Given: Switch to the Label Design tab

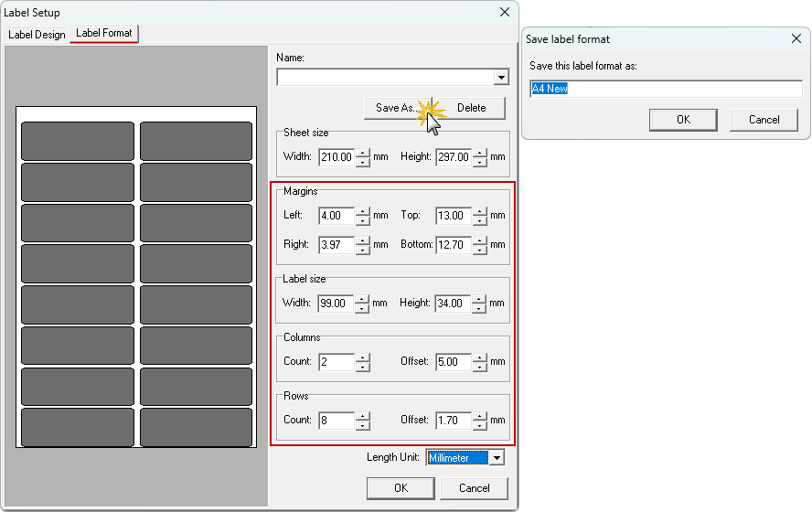Looking at the screenshot, I should tap(37, 34).
